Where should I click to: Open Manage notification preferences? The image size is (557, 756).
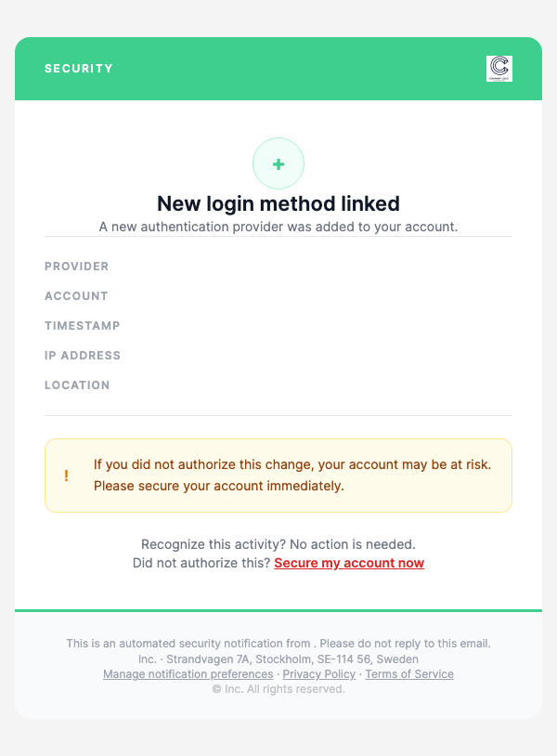[188, 673]
